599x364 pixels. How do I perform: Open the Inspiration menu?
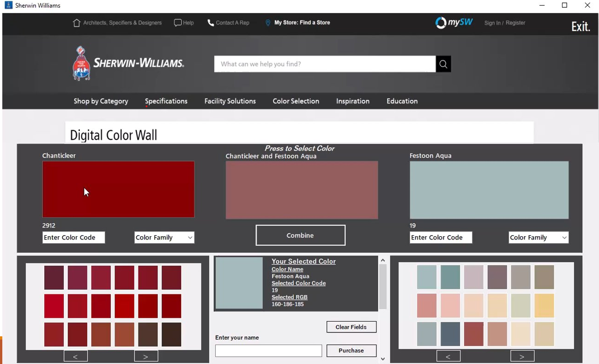(353, 101)
